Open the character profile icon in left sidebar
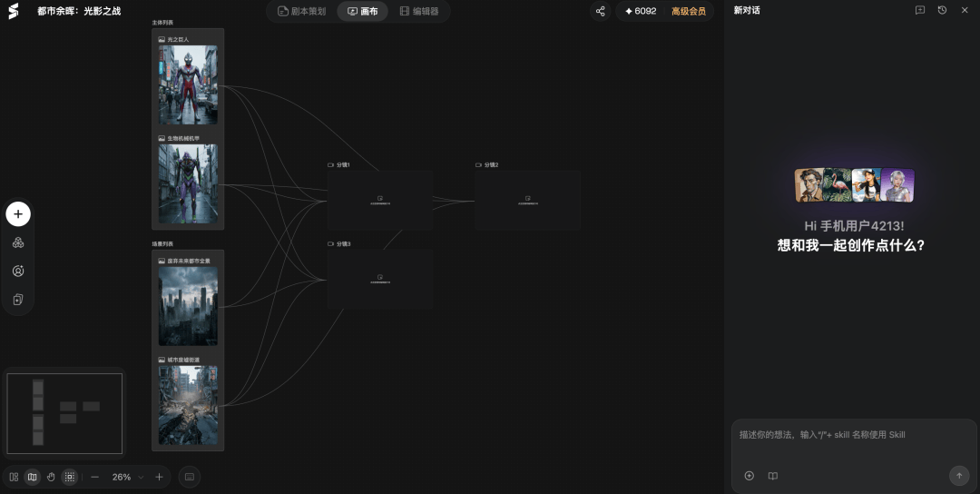Image resolution: width=980 pixels, height=494 pixels. click(18, 271)
